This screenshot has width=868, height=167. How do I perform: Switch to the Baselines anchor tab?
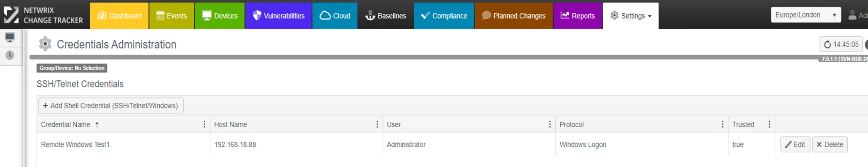click(x=385, y=16)
